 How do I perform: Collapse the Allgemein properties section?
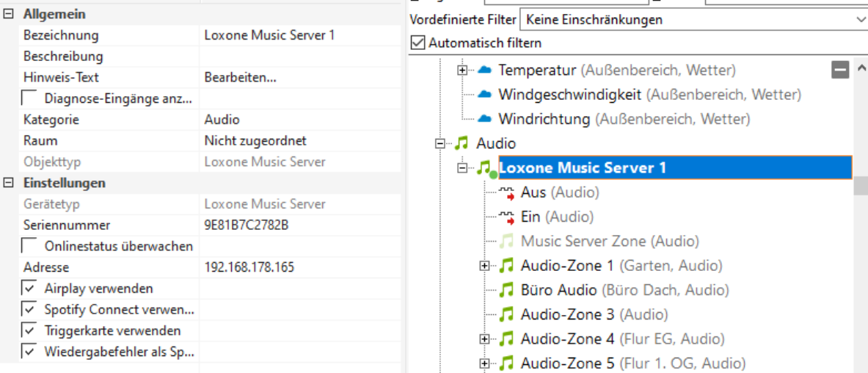8,14
